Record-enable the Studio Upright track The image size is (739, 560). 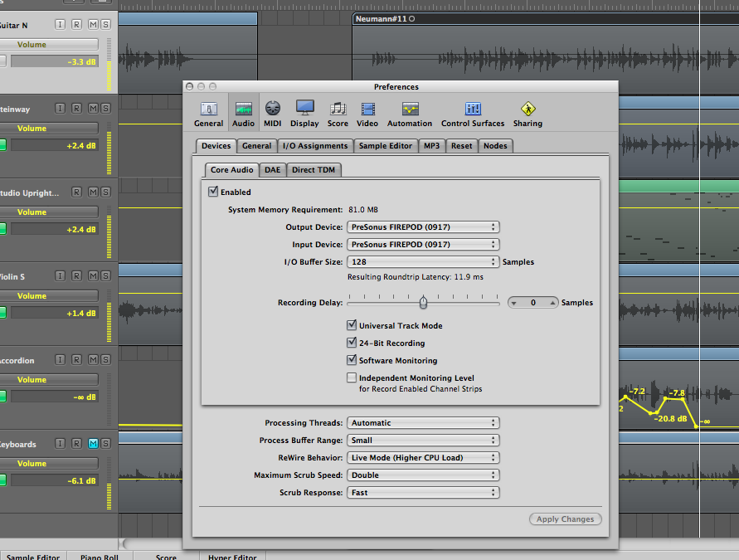(x=76, y=192)
